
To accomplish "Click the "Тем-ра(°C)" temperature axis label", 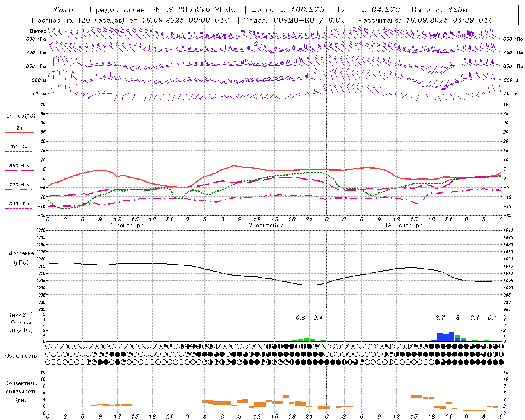I will coord(19,116).
